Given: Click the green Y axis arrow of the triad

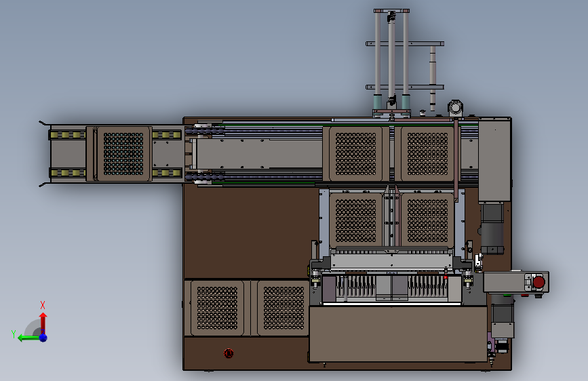Looking at the screenshot, I should (x=29, y=338).
